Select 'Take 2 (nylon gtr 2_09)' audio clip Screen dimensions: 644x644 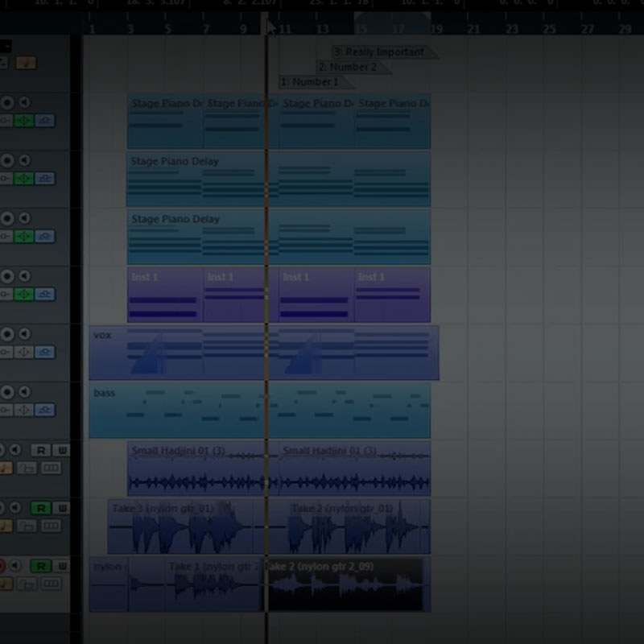click(x=343, y=584)
